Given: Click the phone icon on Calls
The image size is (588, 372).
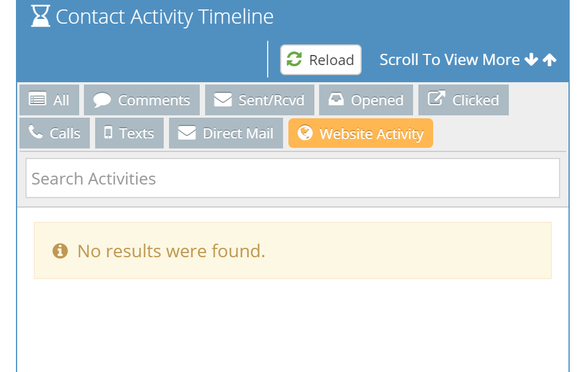Looking at the screenshot, I should (36, 132).
